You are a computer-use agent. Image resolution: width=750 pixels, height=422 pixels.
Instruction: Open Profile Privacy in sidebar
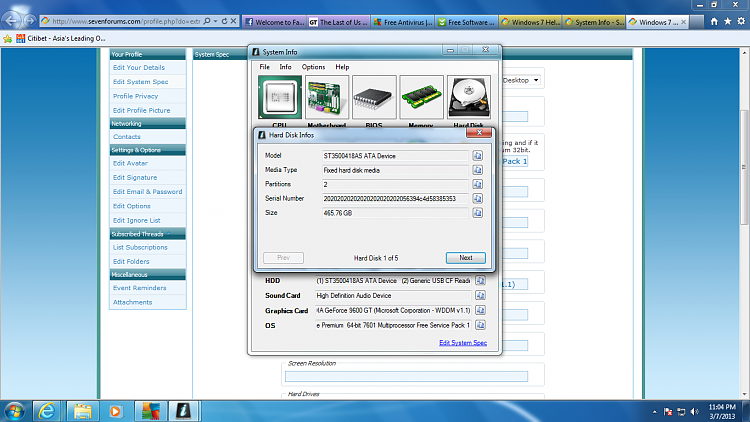click(x=135, y=96)
